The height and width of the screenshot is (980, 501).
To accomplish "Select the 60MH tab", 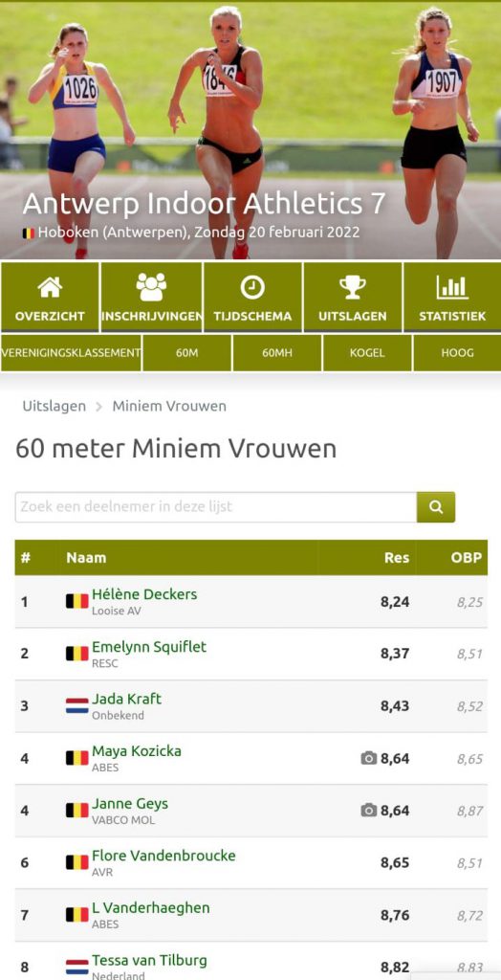I will [276, 352].
